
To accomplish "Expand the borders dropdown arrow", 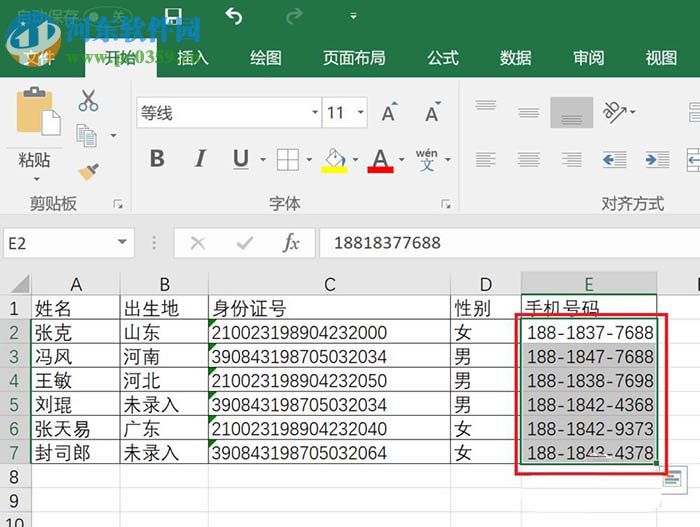I will (x=309, y=159).
